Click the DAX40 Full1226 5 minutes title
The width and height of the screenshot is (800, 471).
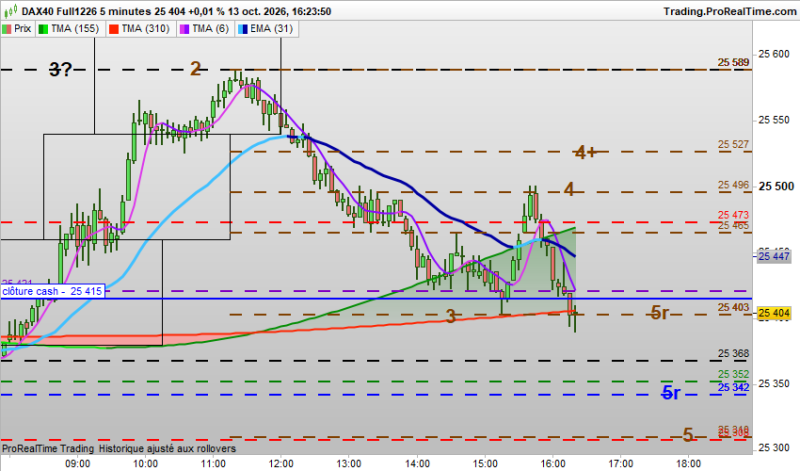[89, 11]
